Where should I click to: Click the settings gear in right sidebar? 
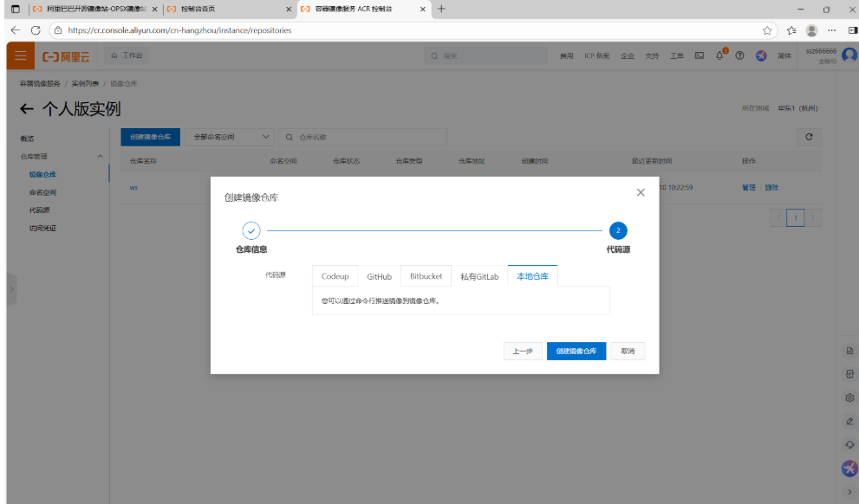pyautogui.click(x=849, y=397)
